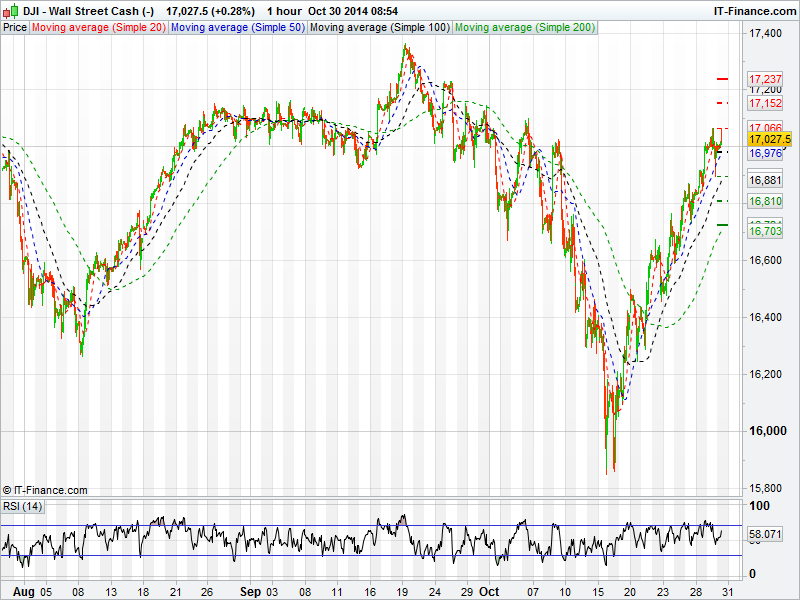This screenshot has height=600, width=800.
Task: Click the green 16,703 price level tag
Action: click(766, 231)
